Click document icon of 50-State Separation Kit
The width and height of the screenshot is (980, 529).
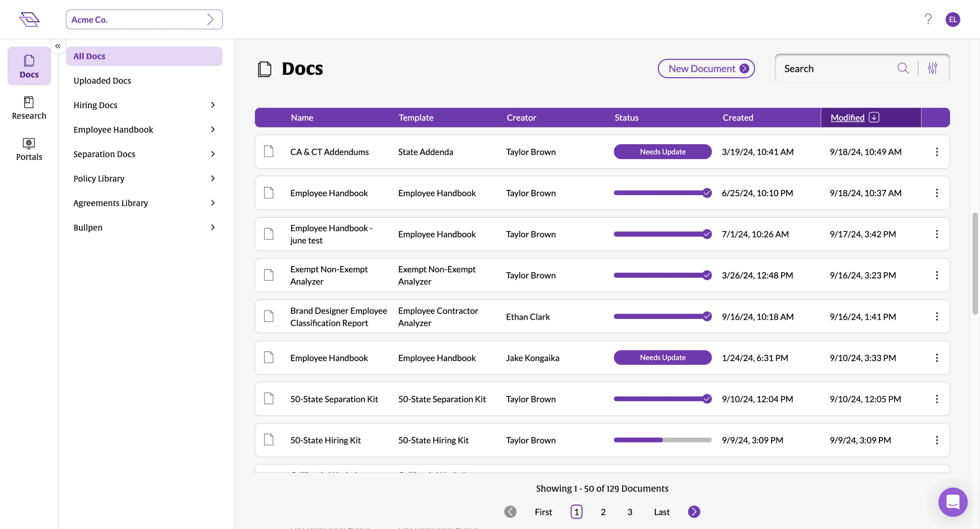(269, 399)
